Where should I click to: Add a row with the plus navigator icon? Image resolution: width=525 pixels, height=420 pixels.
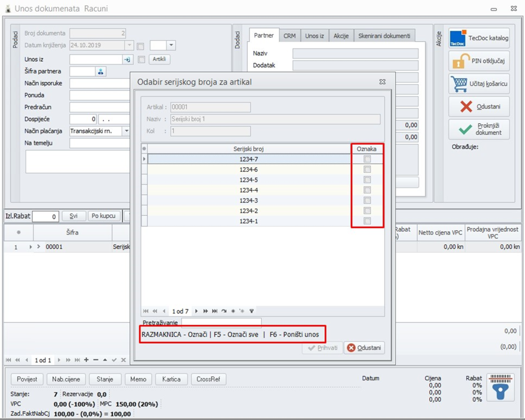click(86, 360)
